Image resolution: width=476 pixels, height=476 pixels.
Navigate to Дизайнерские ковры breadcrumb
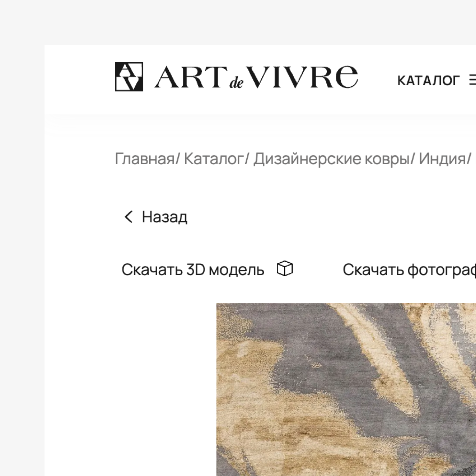point(332,159)
